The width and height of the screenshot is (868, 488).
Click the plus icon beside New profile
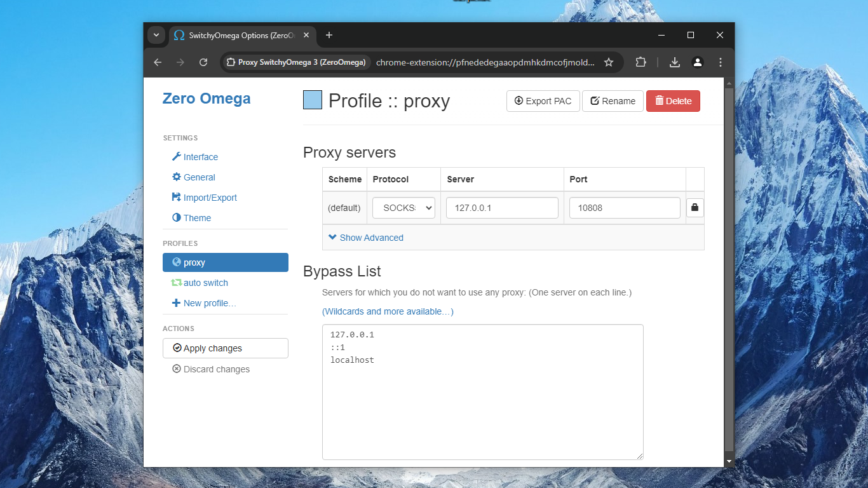coord(177,303)
